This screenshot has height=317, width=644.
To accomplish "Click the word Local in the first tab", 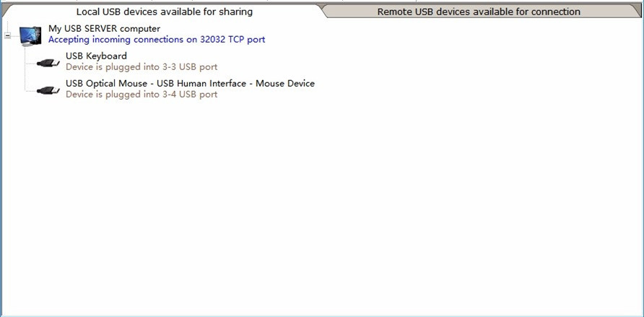I will pos(88,12).
